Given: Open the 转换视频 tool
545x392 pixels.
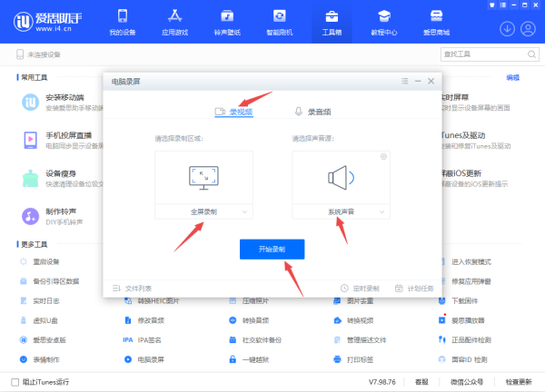Looking at the screenshot, I should tap(353, 320).
